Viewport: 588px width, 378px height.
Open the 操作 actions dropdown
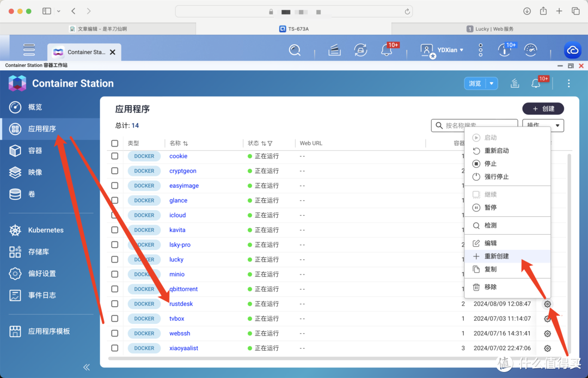click(x=543, y=126)
